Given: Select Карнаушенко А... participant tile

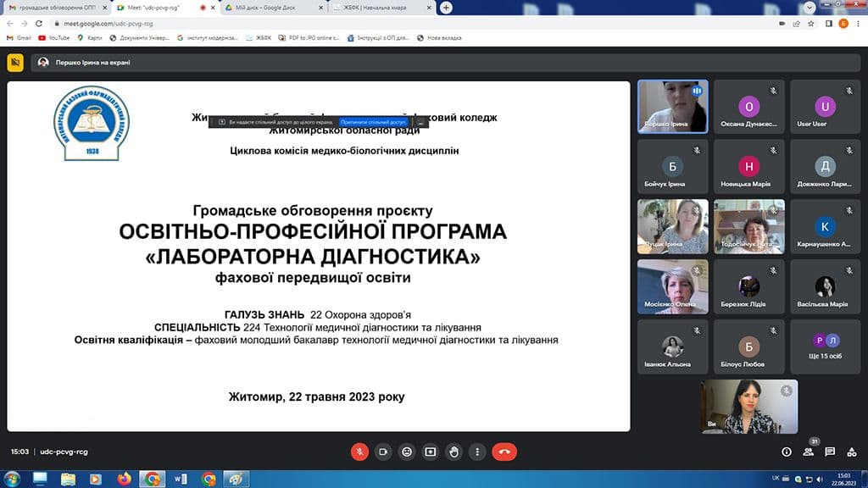Looking at the screenshot, I should [826, 227].
